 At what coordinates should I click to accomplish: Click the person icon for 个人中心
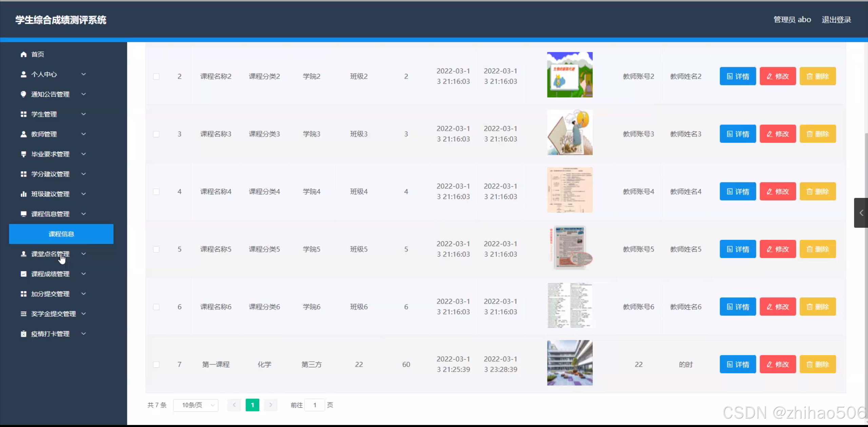(x=23, y=74)
